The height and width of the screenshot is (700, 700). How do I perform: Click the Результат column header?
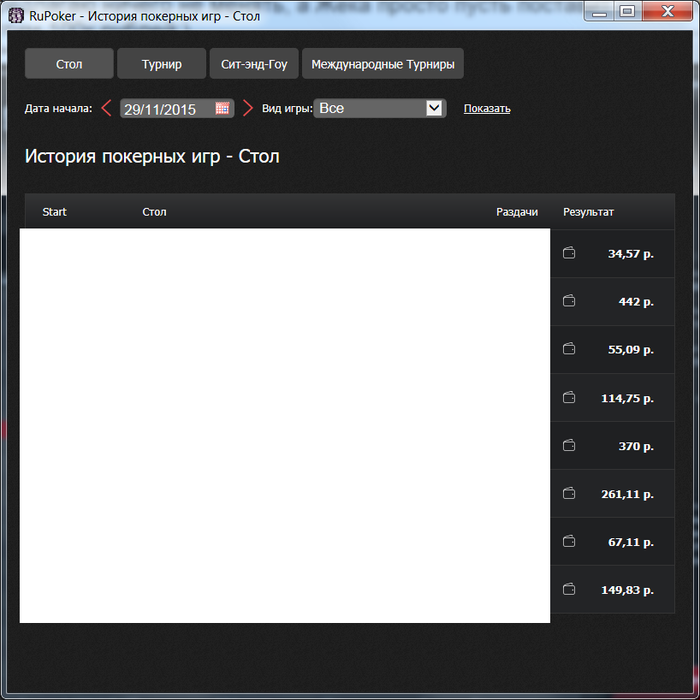pyautogui.click(x=588, y=212)
